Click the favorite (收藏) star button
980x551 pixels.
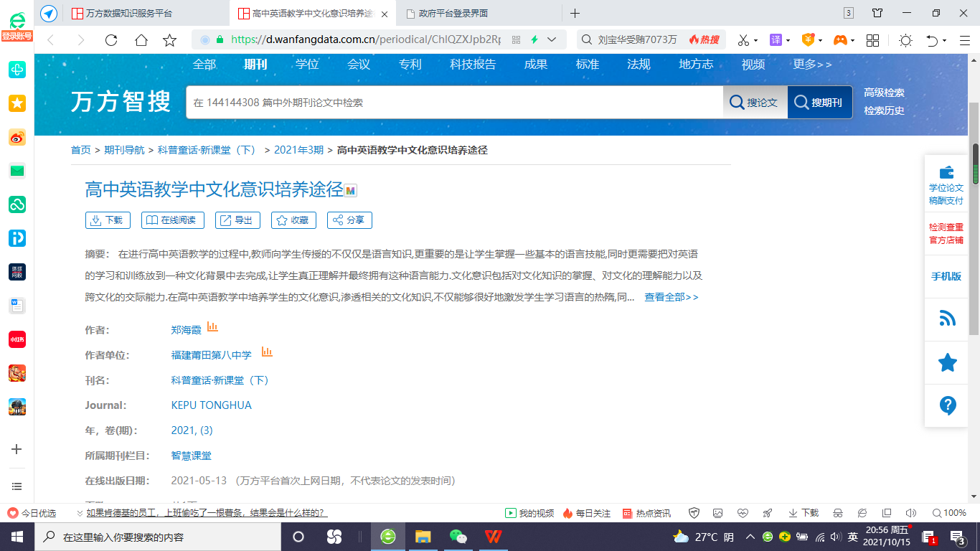click(x=293, y=220)
